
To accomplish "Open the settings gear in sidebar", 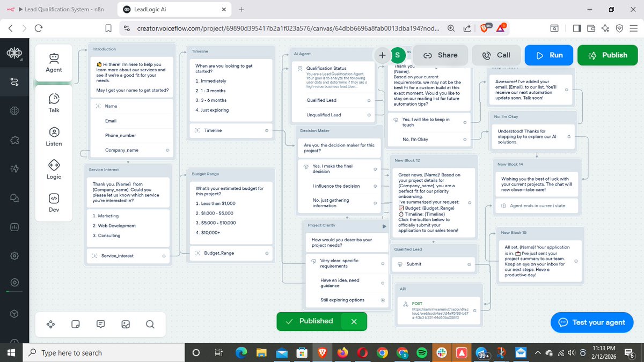I will (x=14, y=256).
